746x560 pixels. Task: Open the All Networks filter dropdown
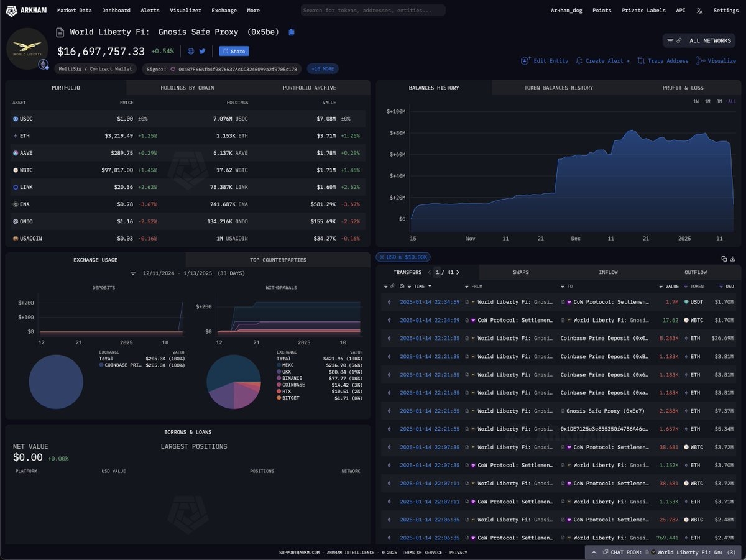click(699, 40)
